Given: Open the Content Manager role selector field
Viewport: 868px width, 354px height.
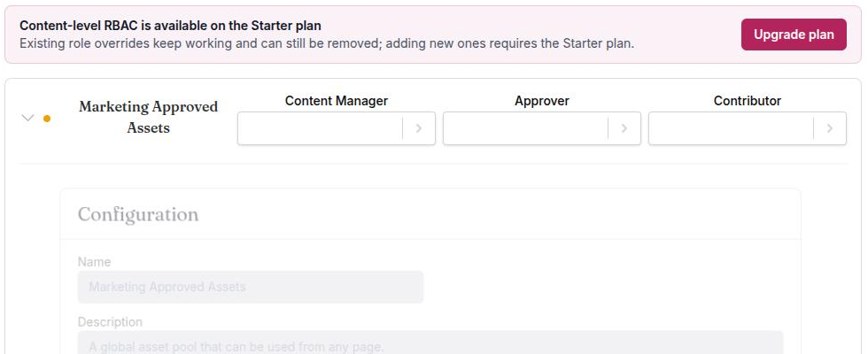Looking at the screenshot, I should click(x=320, y=128).
